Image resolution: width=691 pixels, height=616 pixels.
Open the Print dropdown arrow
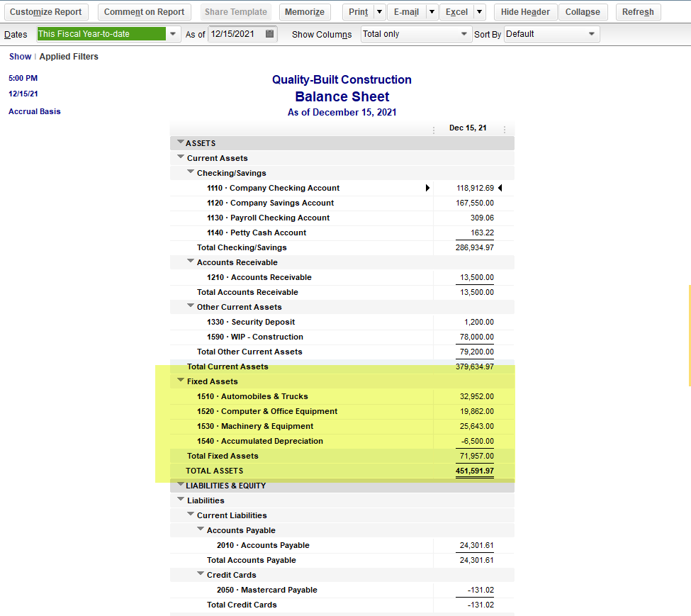point(379,12)
